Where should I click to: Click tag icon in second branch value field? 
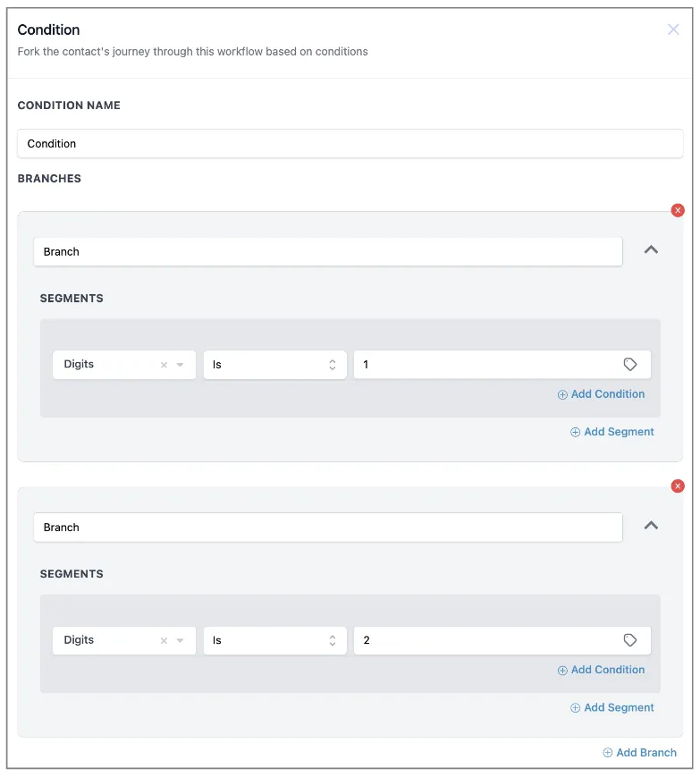click(x=630, y=640)
